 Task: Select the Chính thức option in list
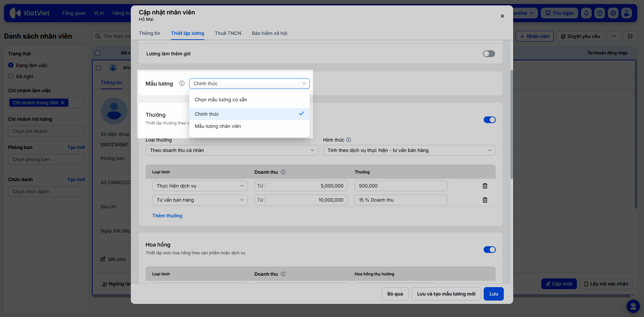click(250, 114)
